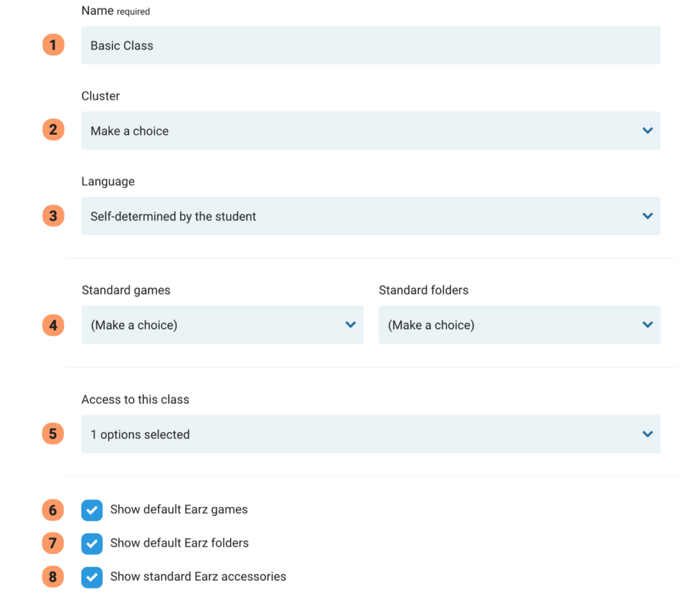The height and width of the screenshot is (594, 700).
Task: Click the orange step 2 indicator badge
Action: pyautogui.click(x=53, y=130)
